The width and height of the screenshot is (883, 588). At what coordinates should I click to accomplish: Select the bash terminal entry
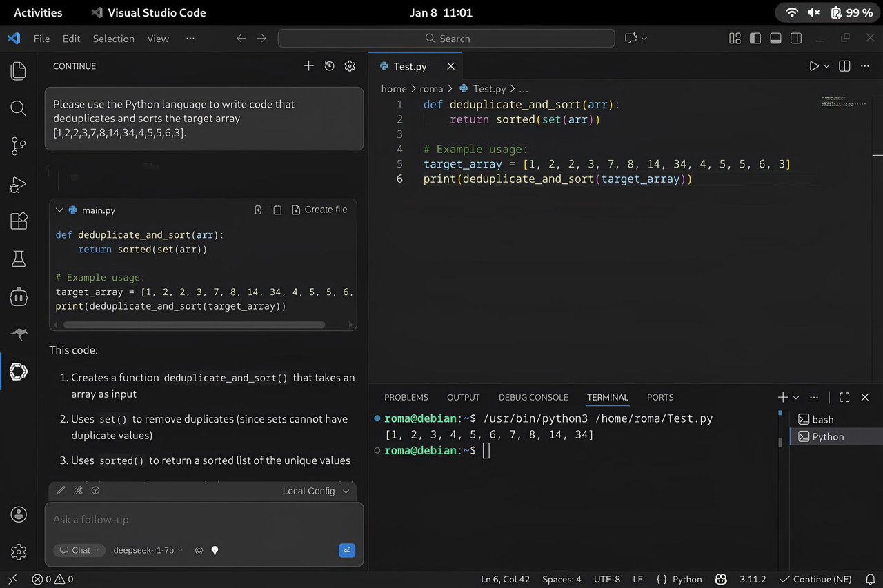[836, 419]
